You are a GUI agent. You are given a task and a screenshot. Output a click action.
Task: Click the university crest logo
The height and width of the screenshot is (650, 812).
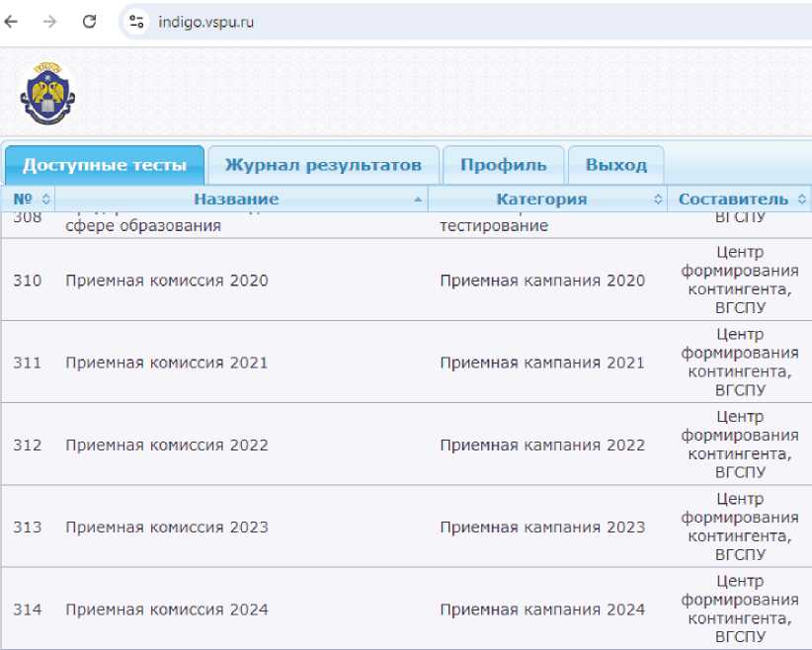46,94
